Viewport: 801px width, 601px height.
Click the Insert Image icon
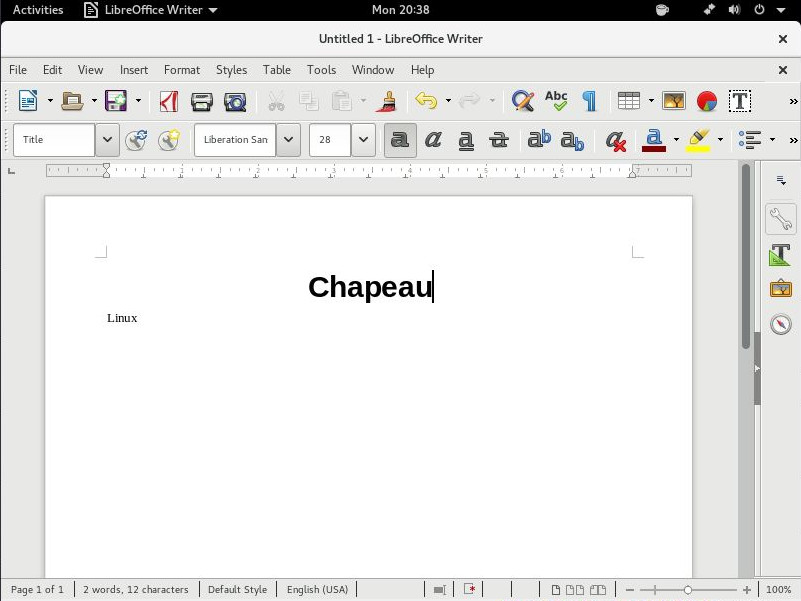(674, 101)
